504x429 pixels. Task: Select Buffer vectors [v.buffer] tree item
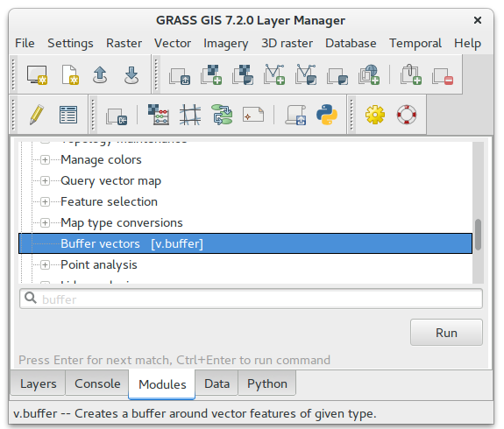245,243
